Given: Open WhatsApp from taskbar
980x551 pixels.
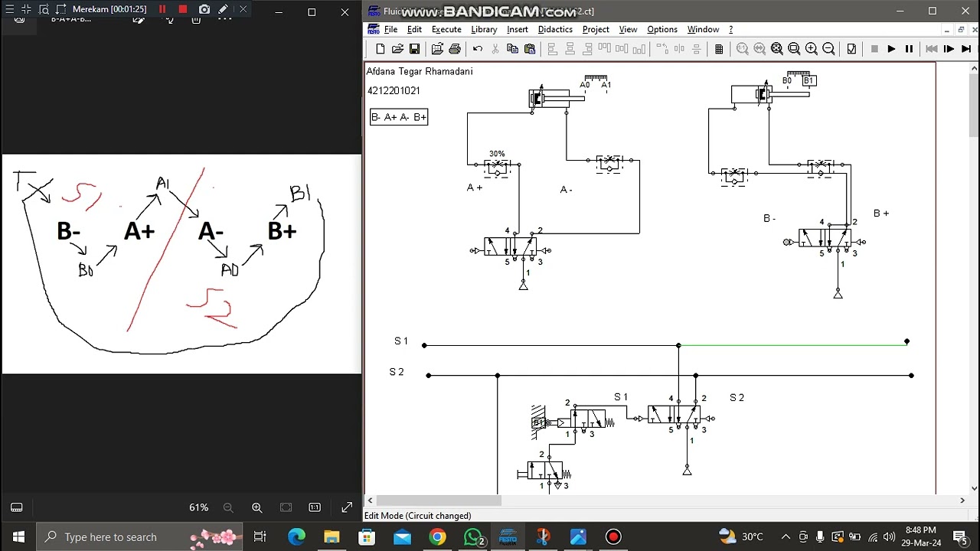Looking at the screenshot, I should click(x=472, y=536).
